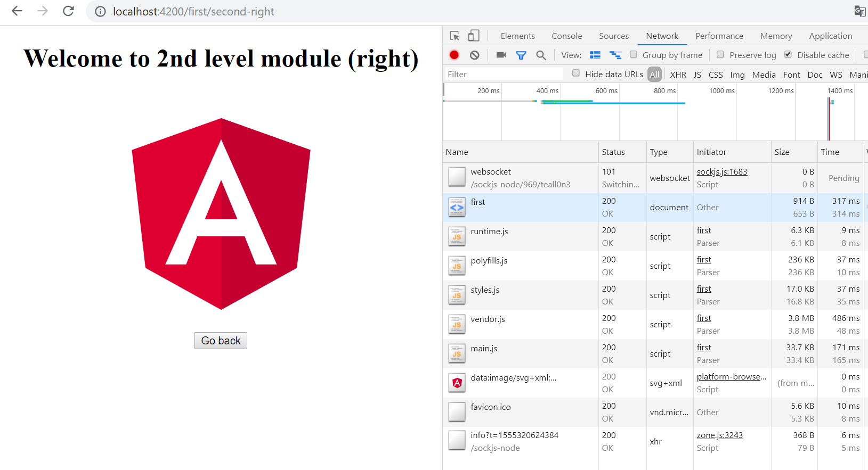The height and width of the screenshot is (470, 868).
Task: Uncheck the Disable cache checkbox
Action: [788, 54]
